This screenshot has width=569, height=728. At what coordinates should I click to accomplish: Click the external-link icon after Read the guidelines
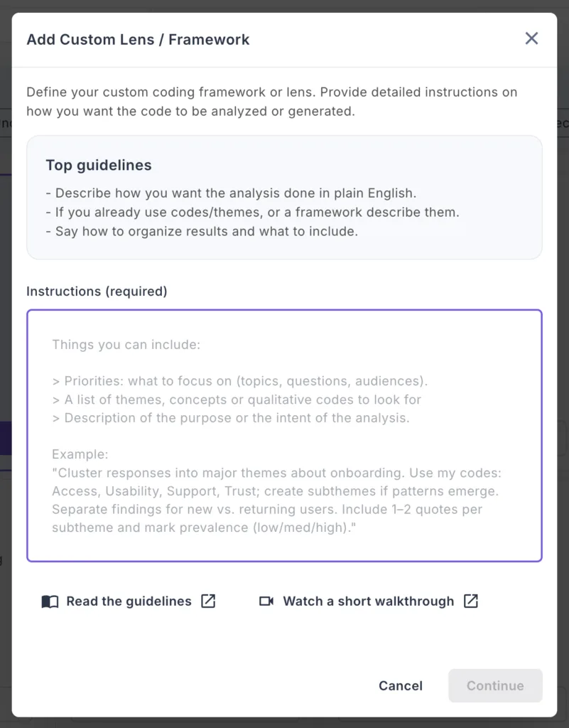(x=208, y=601)
